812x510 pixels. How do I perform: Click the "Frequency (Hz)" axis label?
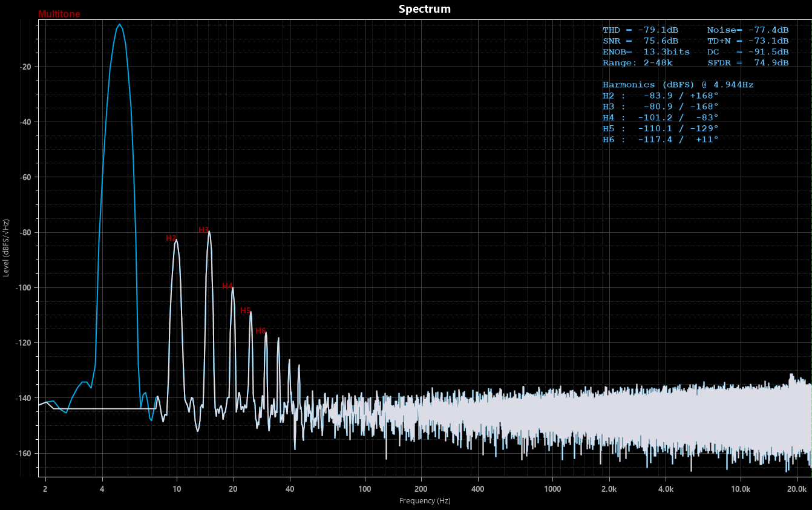click(425, 501)
